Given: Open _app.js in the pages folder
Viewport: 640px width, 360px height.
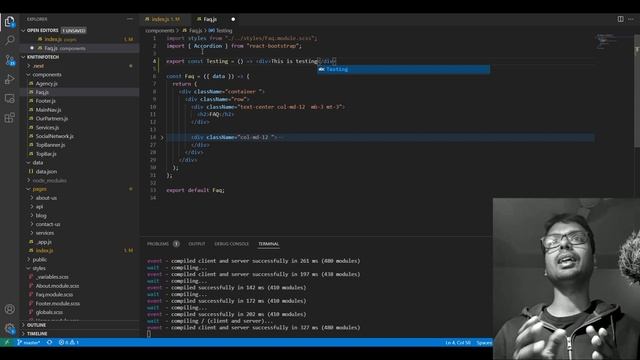Looking at the screenshot, I should (x=44, y=242).
